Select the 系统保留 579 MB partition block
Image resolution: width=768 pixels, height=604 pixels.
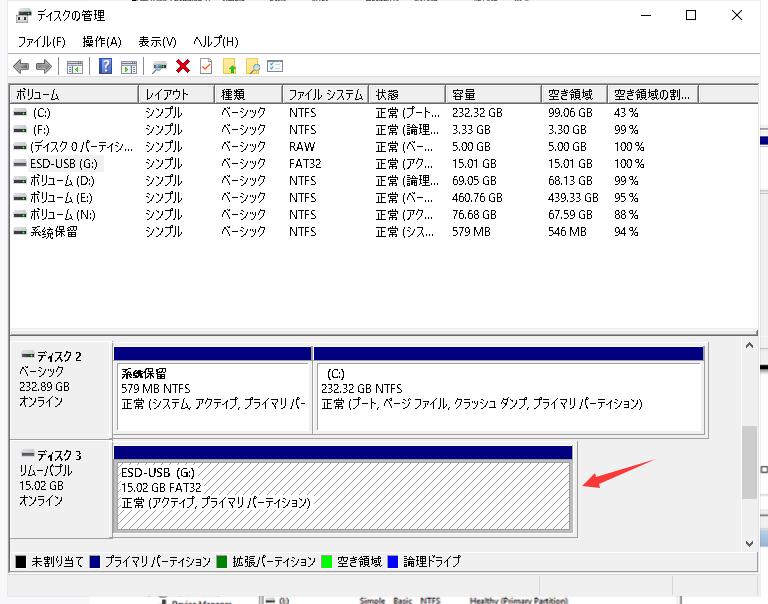tap(213, 390)
